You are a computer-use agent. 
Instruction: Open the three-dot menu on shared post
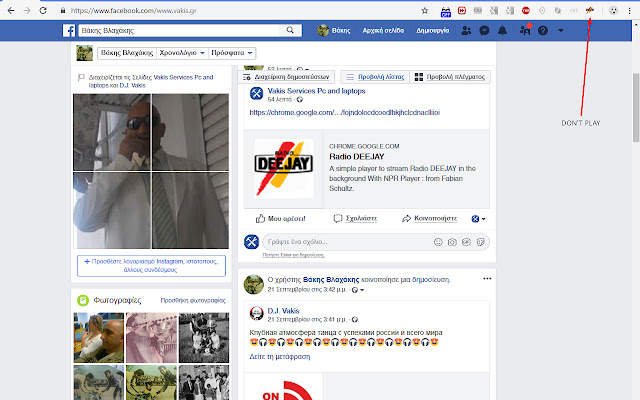pyautogui.click(x=487, y=279)
